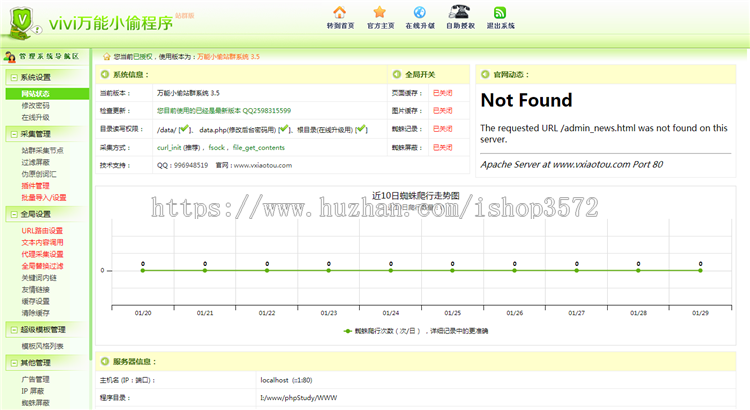Image resolution: width=750 pixels, height=410 pixels.
Task: Click the round arrow icon beside 服务器信息
Action: [x=105, y=361]
